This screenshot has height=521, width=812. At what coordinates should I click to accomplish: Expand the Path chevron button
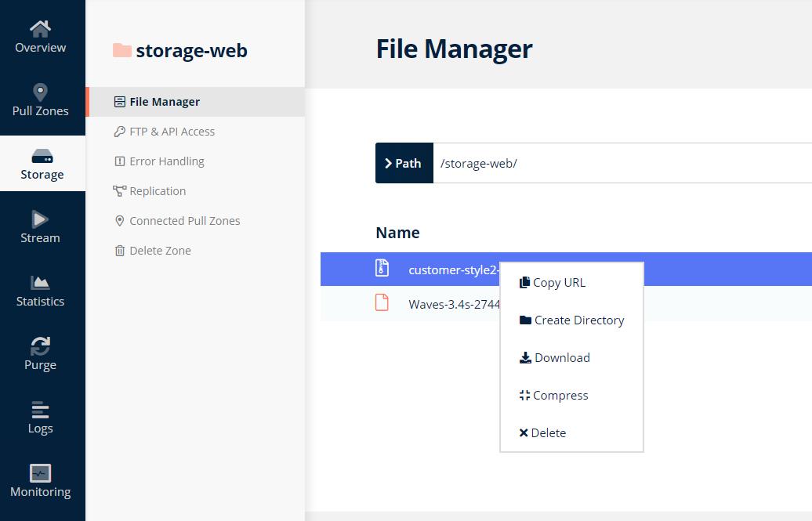(404, 163)
